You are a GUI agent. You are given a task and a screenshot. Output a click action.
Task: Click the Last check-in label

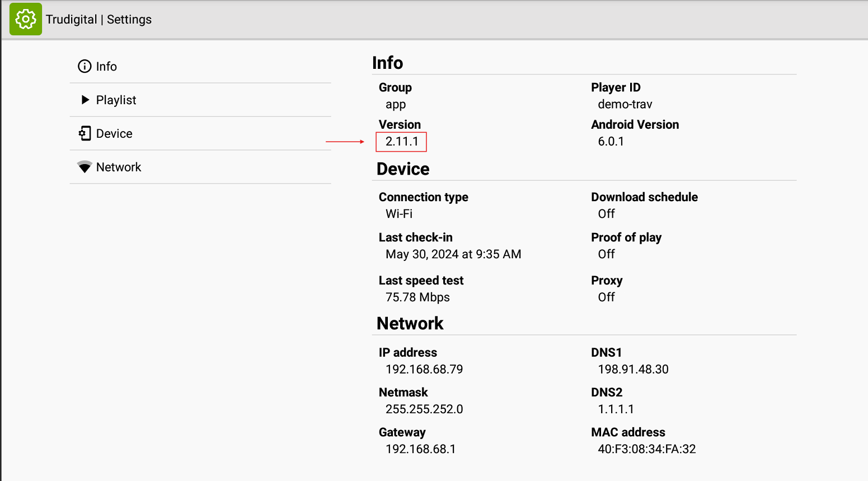click(x=416, y=237)
